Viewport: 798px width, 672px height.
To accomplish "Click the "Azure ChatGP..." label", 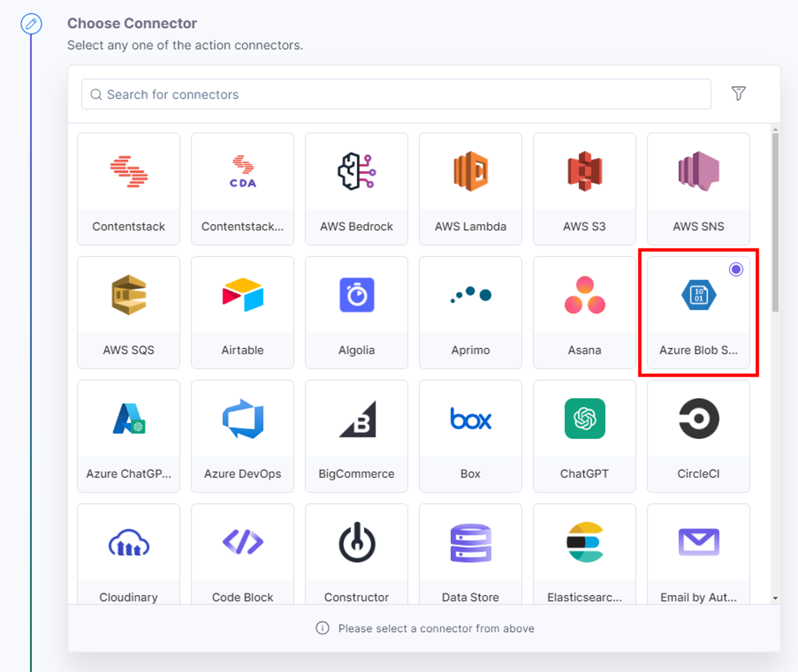I will [128, 473].
